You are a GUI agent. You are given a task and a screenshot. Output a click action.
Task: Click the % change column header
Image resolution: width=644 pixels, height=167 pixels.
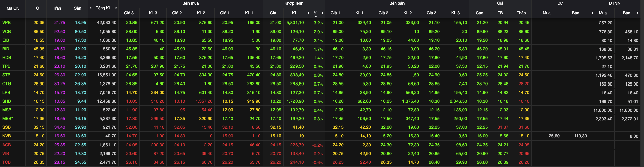pos(315,13)
